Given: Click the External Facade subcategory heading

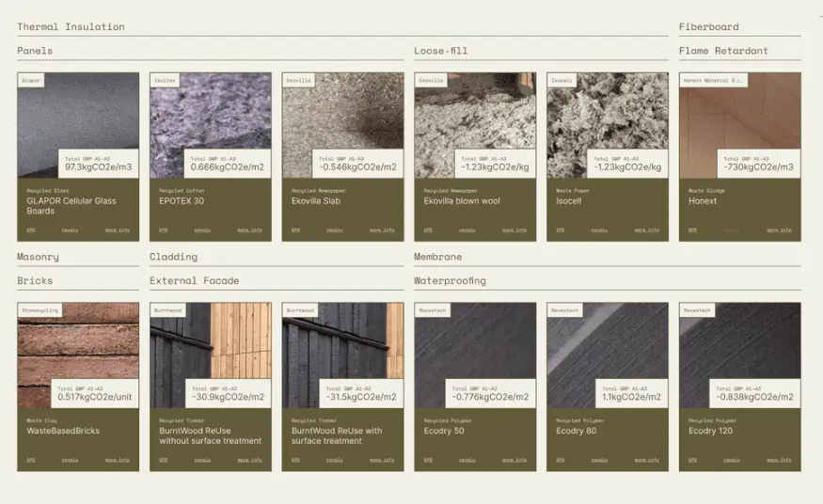Looking at the screenshot, I should (x=194, y=281).
